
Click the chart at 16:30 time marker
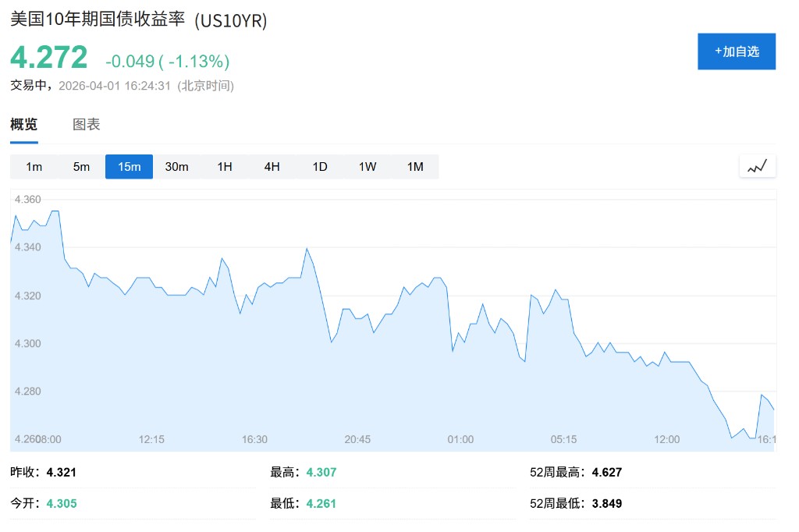(x=254, y=439)
